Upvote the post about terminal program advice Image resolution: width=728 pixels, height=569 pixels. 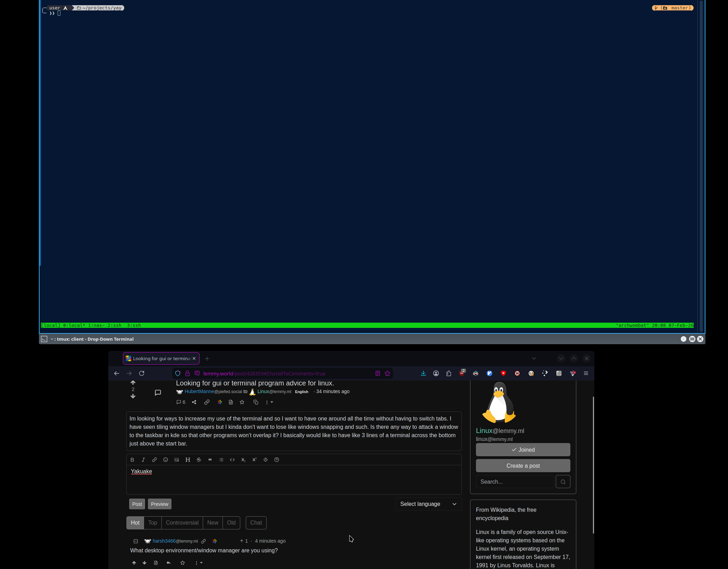click(x=133, y=383)
